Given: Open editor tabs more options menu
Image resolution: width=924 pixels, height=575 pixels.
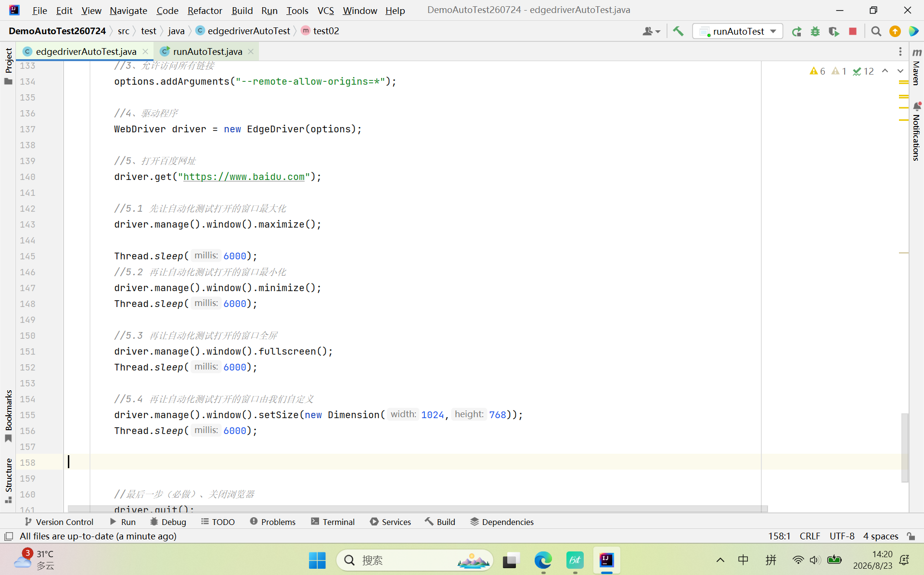Looking at the screenshot, I should click(x=900, y=51).
